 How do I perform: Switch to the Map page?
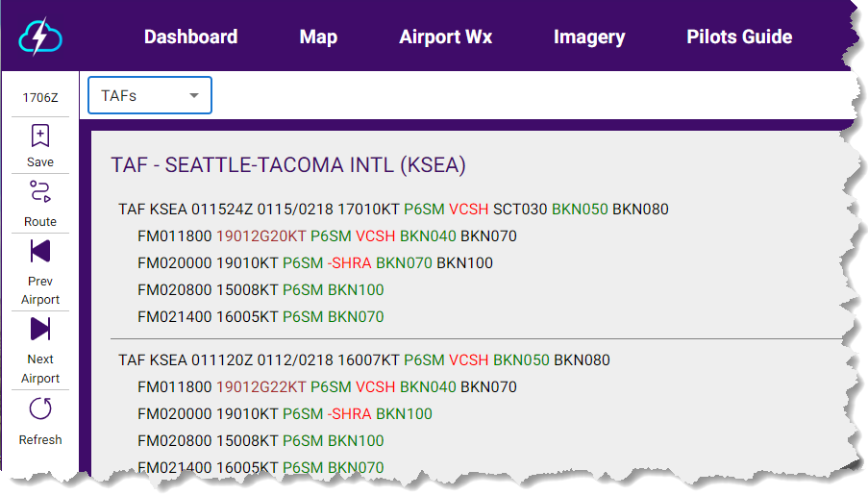coord(318,37)
